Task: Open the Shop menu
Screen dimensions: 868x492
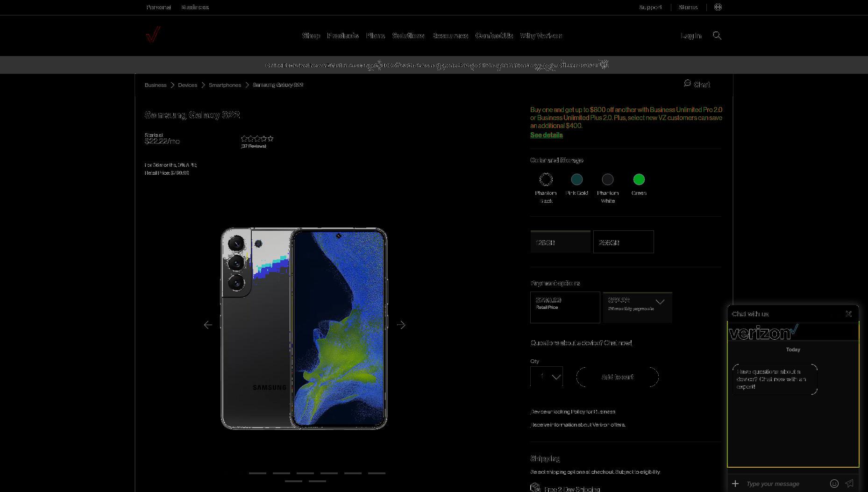Action: click(311, 36)
